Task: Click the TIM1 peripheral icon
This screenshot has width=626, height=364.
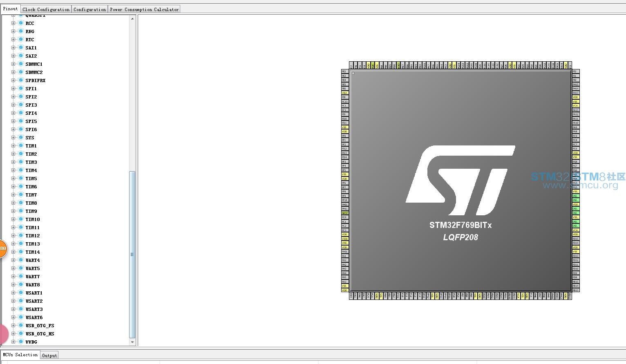Action: point(21,146)
